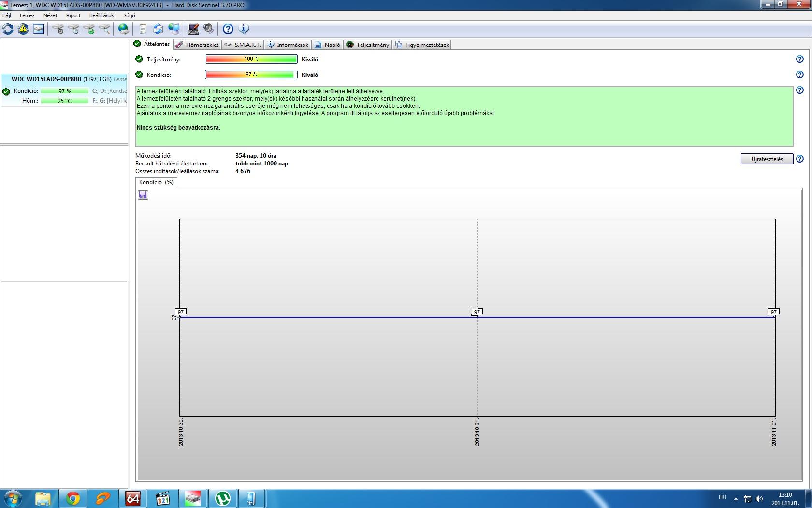This screenshot has width=812, height=508.
Task: Click the refresh-with-warning-triangle toolbar icon
Action: (23, 29)
